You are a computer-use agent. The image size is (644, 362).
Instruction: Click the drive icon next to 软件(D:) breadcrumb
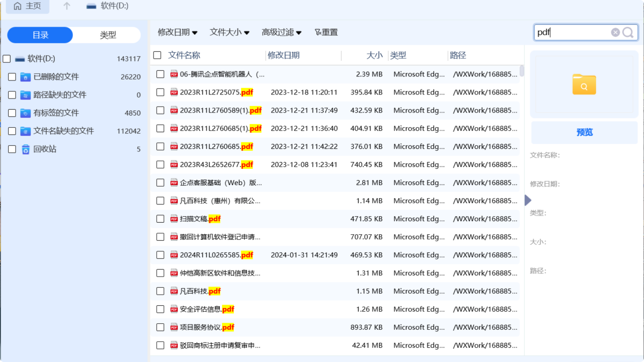point(91,7)
